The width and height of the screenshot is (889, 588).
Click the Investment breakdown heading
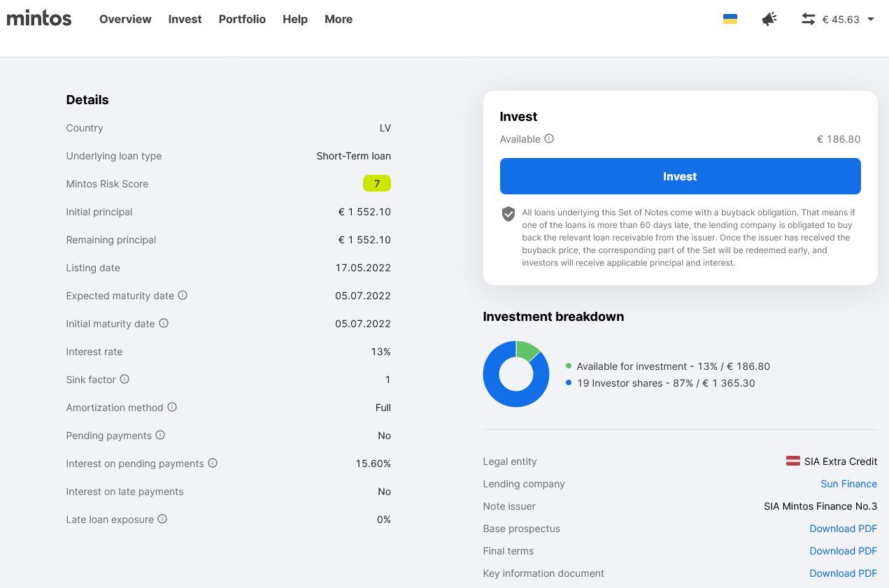click(553, 317)
